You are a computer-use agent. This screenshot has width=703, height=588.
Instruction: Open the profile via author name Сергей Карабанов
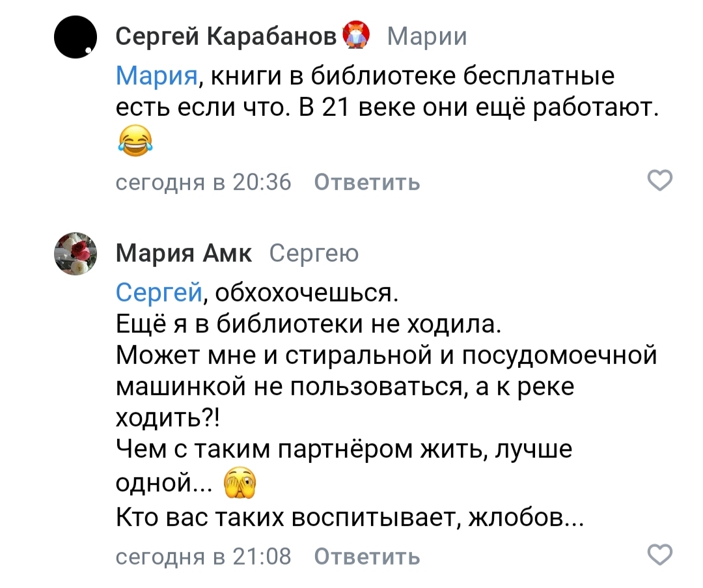pyautogui.click(x=229, y=36)
